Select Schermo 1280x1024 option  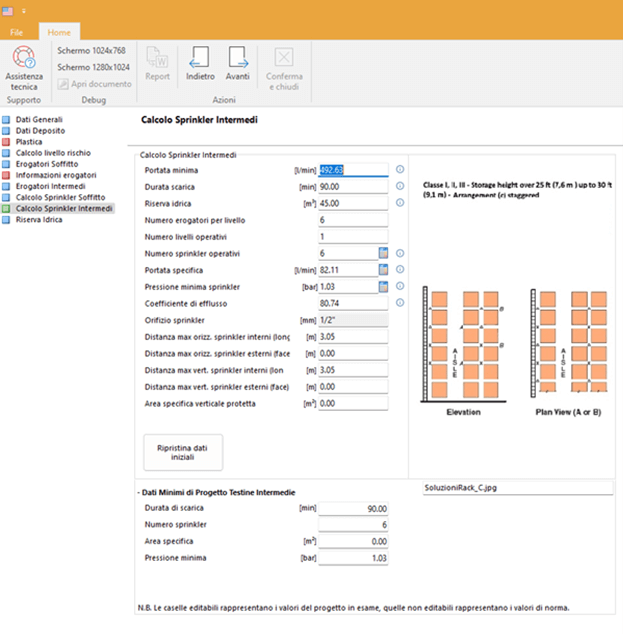coord(93,67)
